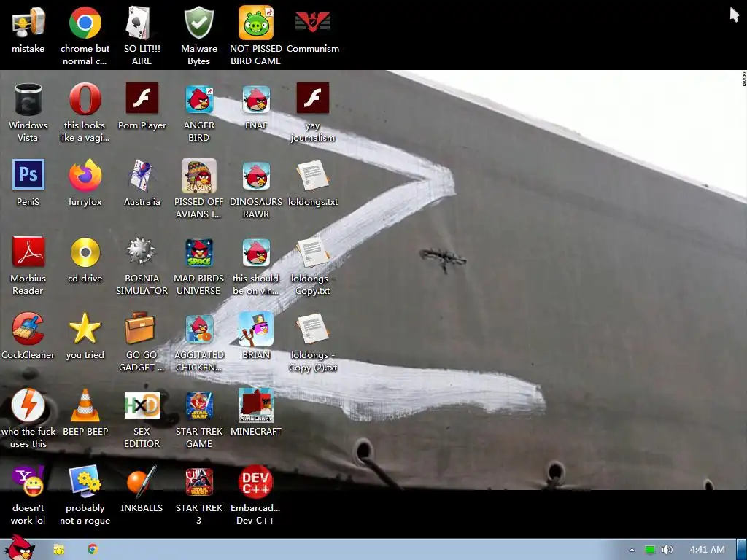Launch Embarcadero Dev-C++ icon

coord(256,481)
